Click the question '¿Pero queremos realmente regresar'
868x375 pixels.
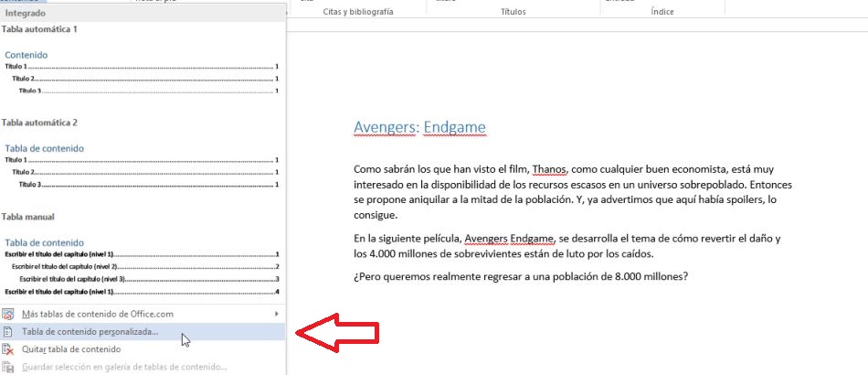tap(521, 276)
